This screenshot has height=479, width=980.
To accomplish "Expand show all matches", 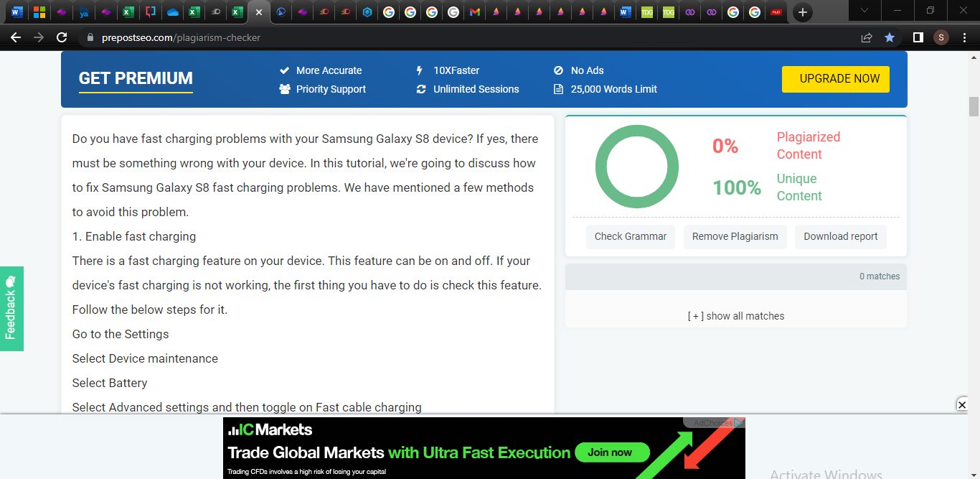I will [736, 316].
